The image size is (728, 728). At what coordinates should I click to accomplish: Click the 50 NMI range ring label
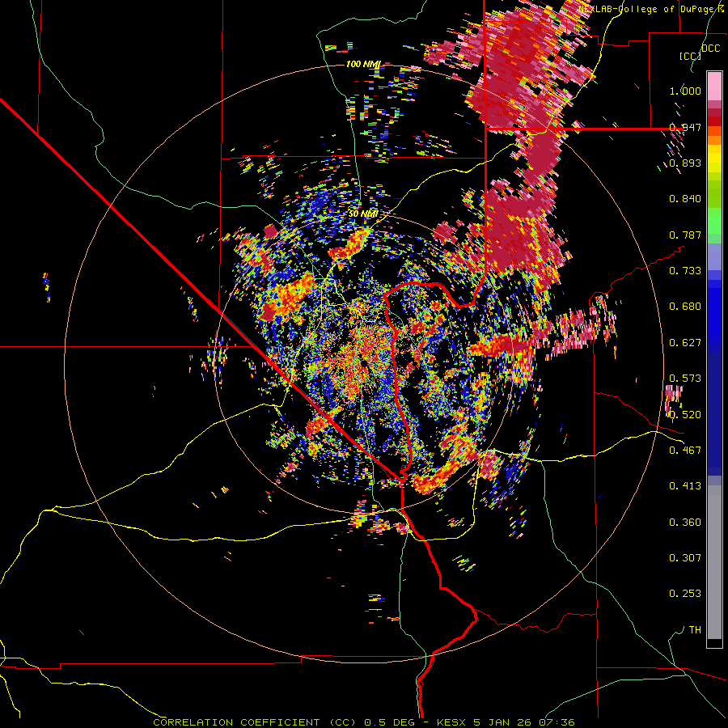click(x=363, y=214)
